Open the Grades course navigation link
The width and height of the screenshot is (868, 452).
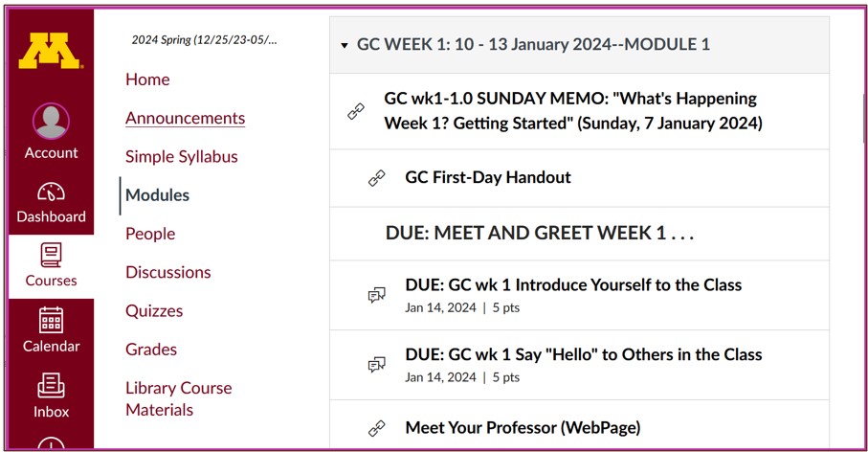point(151,350)
